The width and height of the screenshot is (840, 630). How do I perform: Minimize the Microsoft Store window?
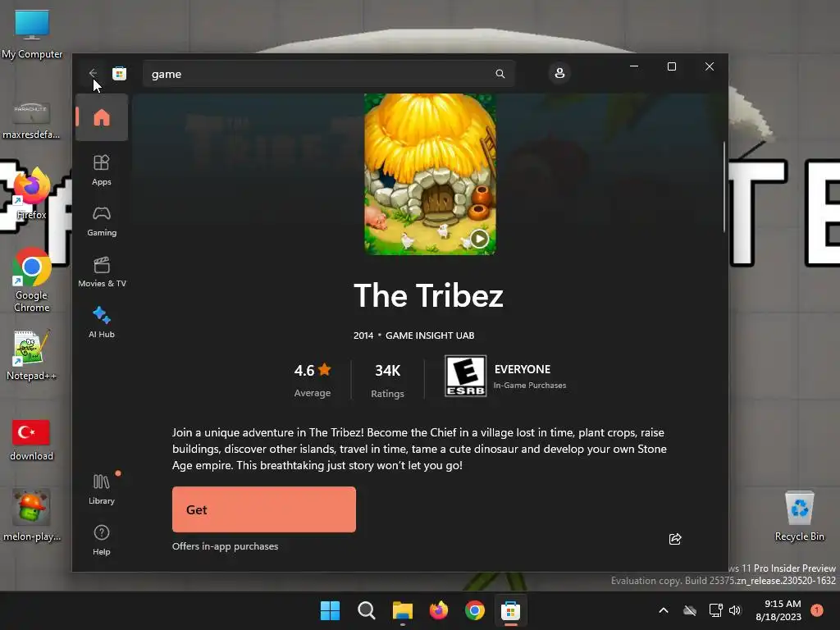point(634,66)
